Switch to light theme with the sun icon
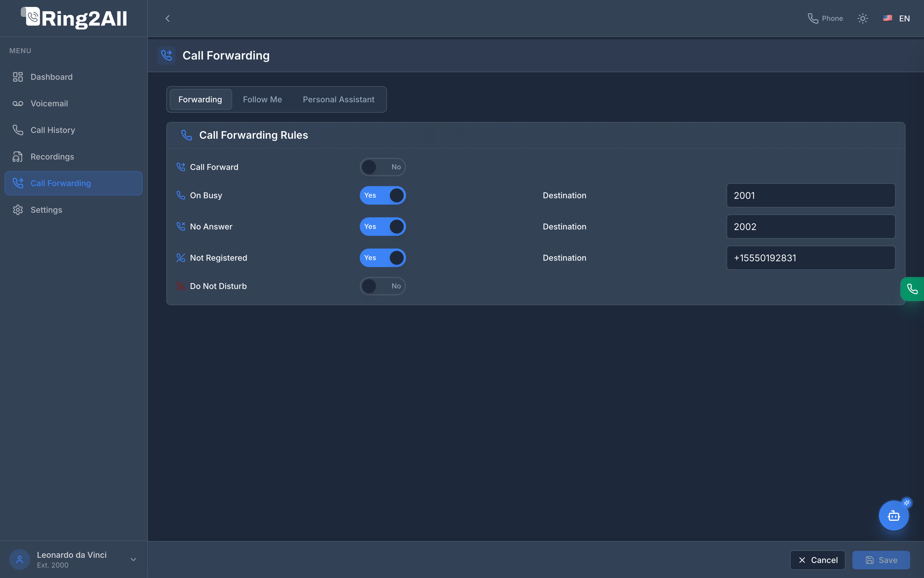The width and height of the screenshot is (924, 578). tap(862, 18)
